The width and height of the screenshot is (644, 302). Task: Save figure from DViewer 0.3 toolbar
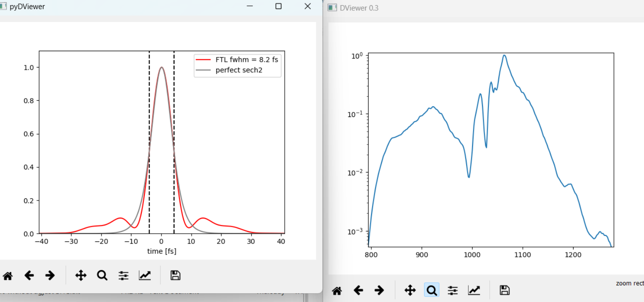[504, 290]
